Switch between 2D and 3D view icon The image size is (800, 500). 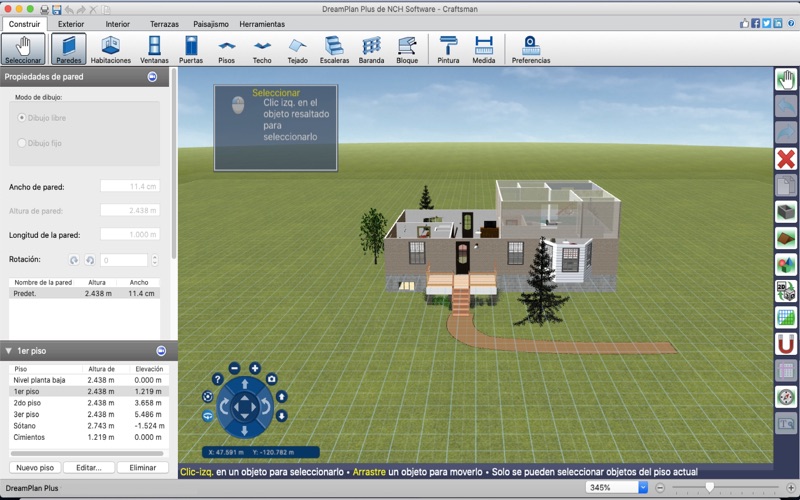point(786,291)
